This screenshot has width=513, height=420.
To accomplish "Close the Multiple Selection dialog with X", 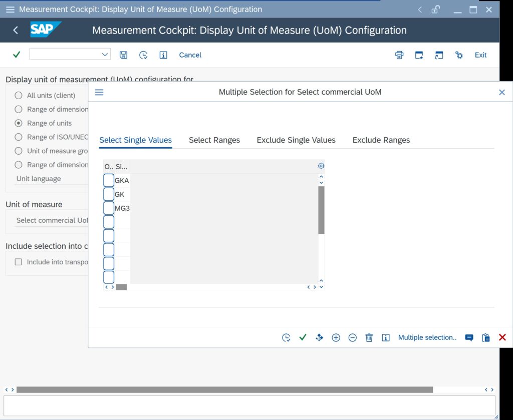I will [x=502, y=92].
